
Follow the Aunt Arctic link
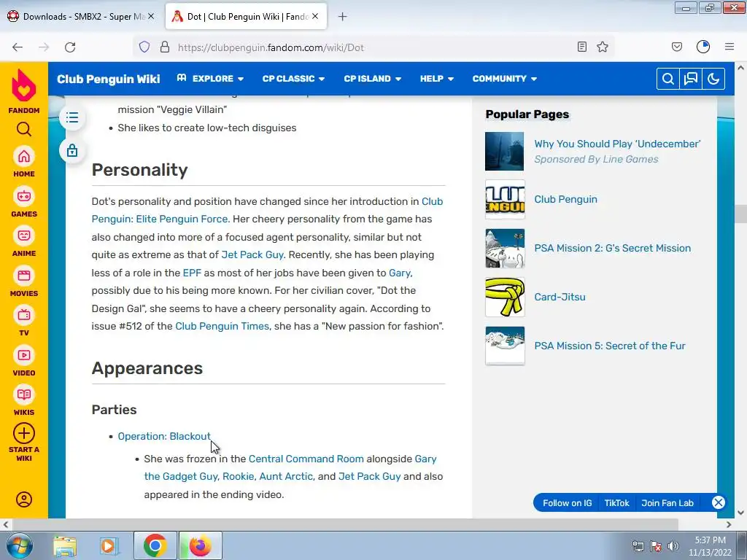point(286,476)
